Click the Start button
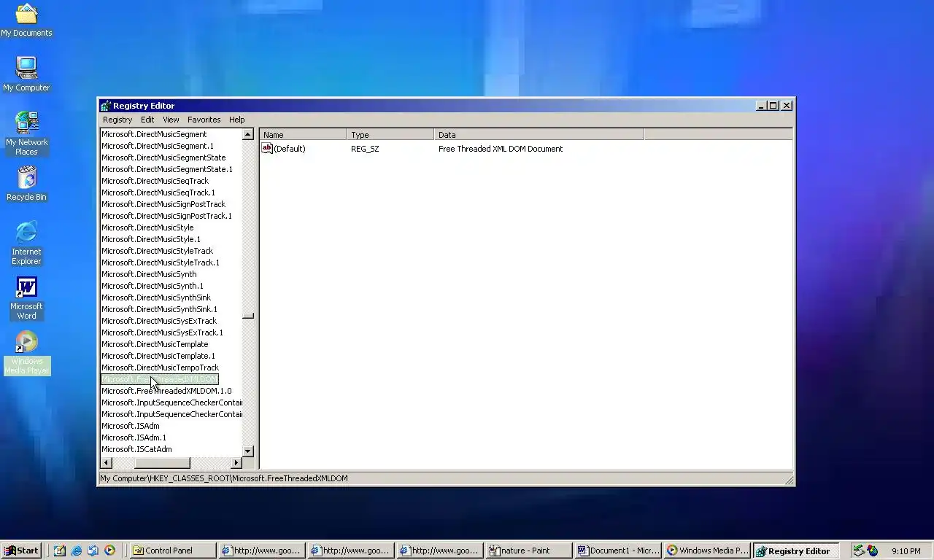Screen dimensions: 934x560 click(x=21, y=551)
